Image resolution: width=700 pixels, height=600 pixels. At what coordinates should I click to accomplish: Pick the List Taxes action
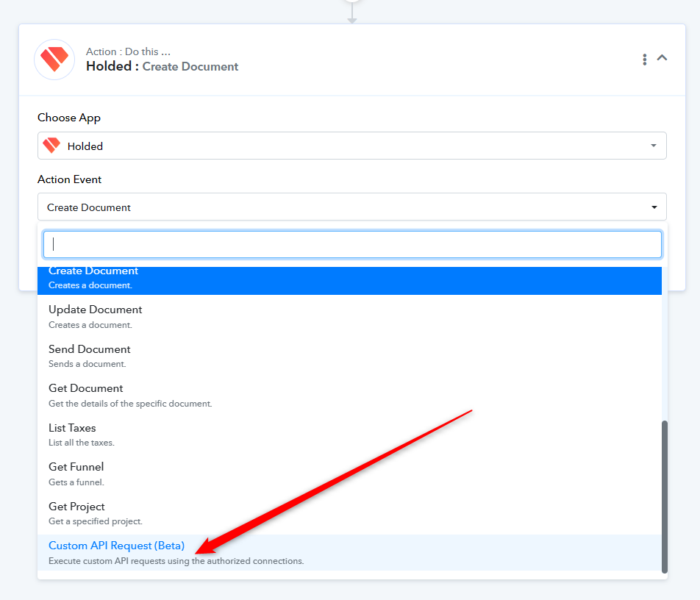pos(349,435)
